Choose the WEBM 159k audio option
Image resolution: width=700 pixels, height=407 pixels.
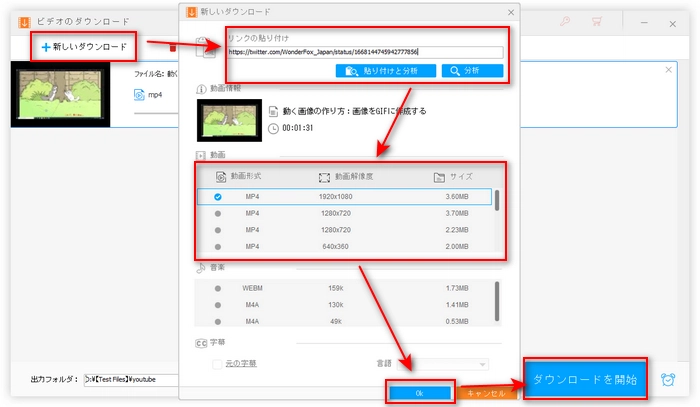[218, 287]
